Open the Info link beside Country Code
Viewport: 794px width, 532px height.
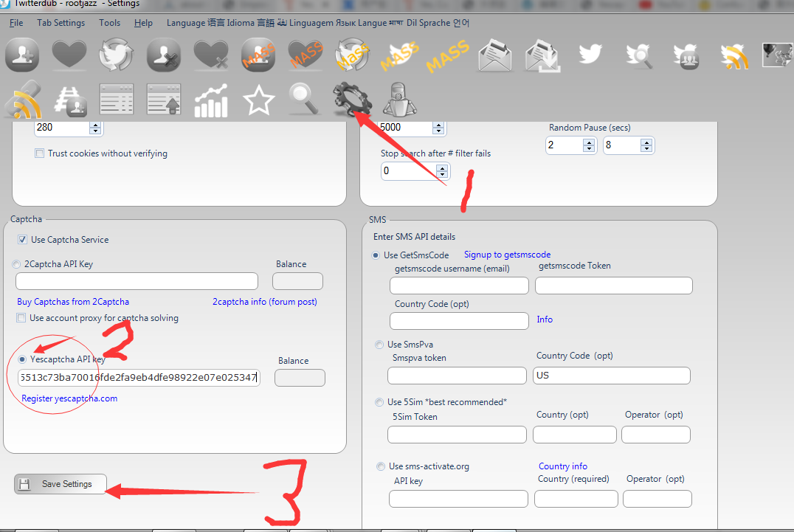(x=545, y=319)
